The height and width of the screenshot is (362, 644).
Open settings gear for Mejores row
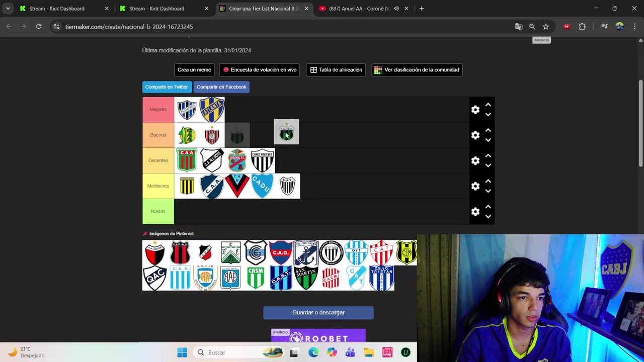475,110
